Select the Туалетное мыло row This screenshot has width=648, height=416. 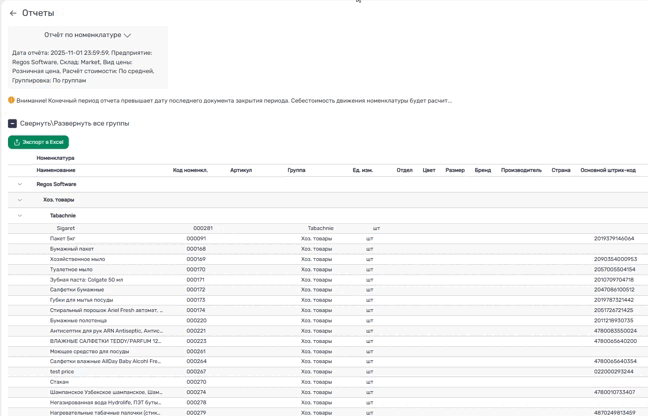[x=71, y=269]
